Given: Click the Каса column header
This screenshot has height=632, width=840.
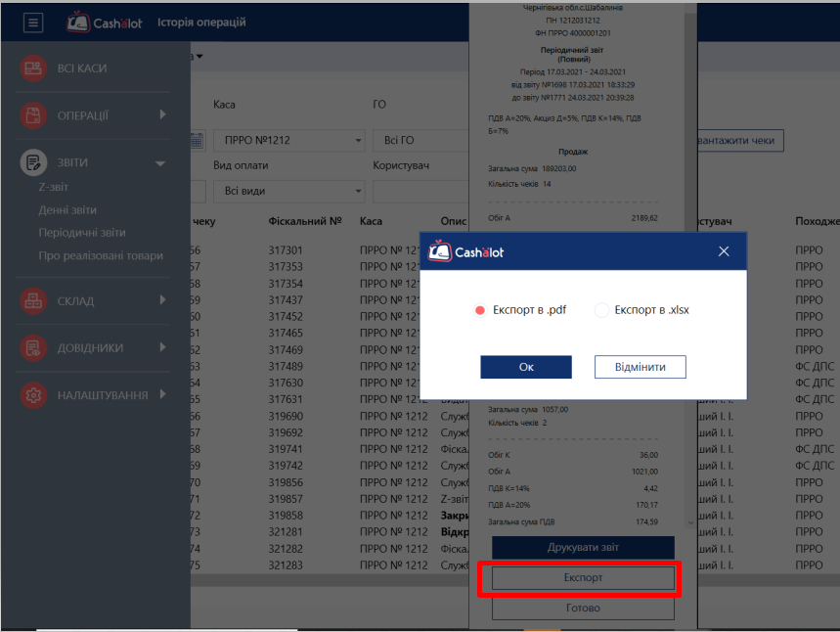Looking at the screenshot, I should coord(371,221).
